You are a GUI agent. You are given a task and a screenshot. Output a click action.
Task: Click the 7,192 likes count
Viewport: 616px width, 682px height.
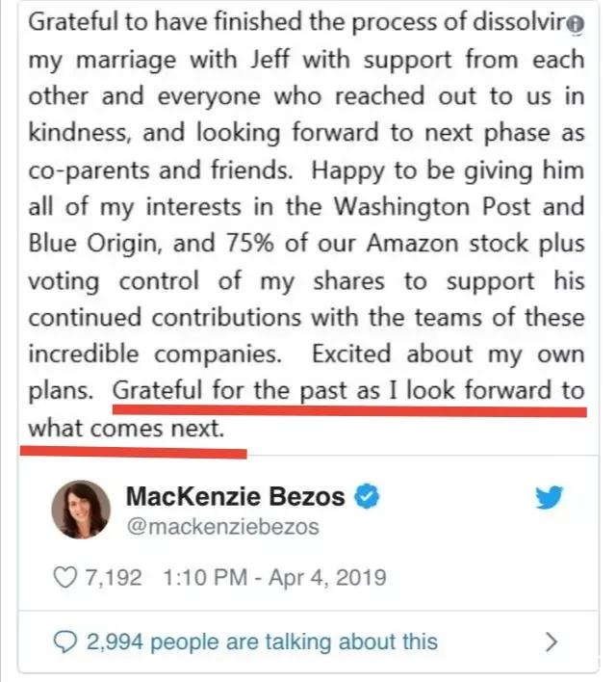tap(114, 578)
